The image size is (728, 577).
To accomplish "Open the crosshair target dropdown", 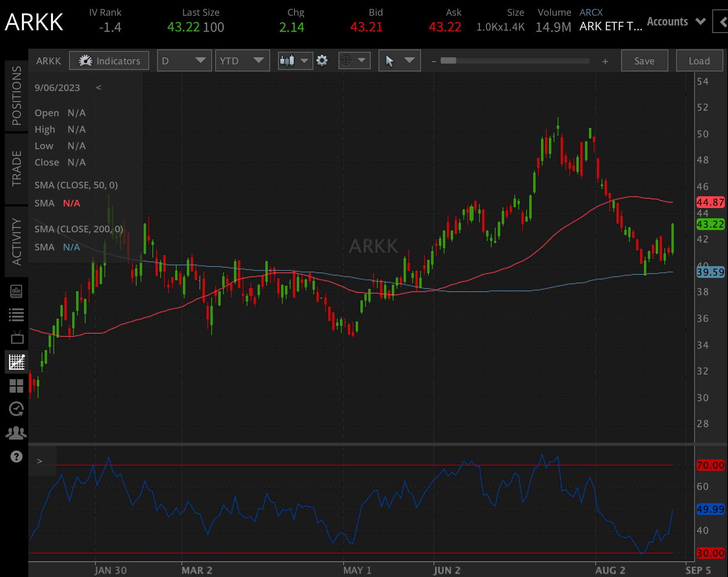I will point(354,61).
